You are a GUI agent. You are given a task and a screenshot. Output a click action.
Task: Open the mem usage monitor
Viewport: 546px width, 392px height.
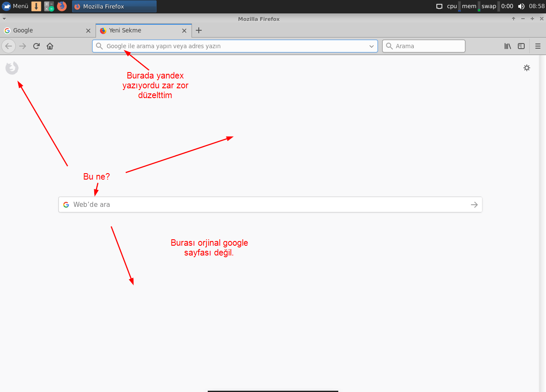pyautogui.click(x=471, y=6)
